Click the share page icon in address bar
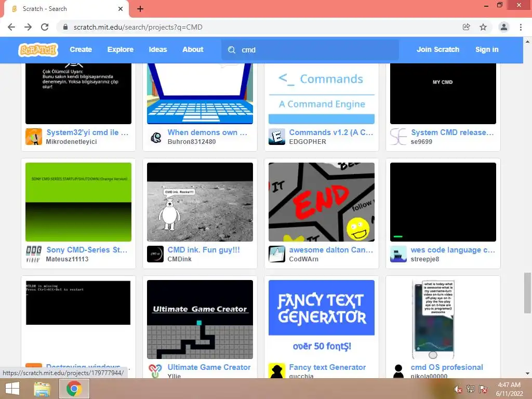The width and height of the screenshot is (532, 399). (x=467, y=27)
